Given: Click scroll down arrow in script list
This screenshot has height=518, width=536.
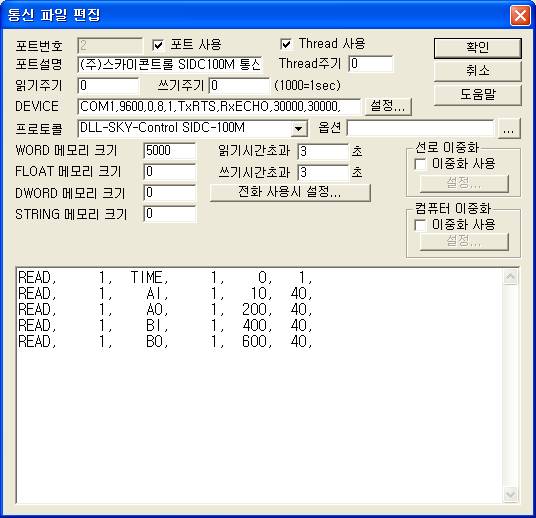Looking at the screenshot, I should point(510,494).
